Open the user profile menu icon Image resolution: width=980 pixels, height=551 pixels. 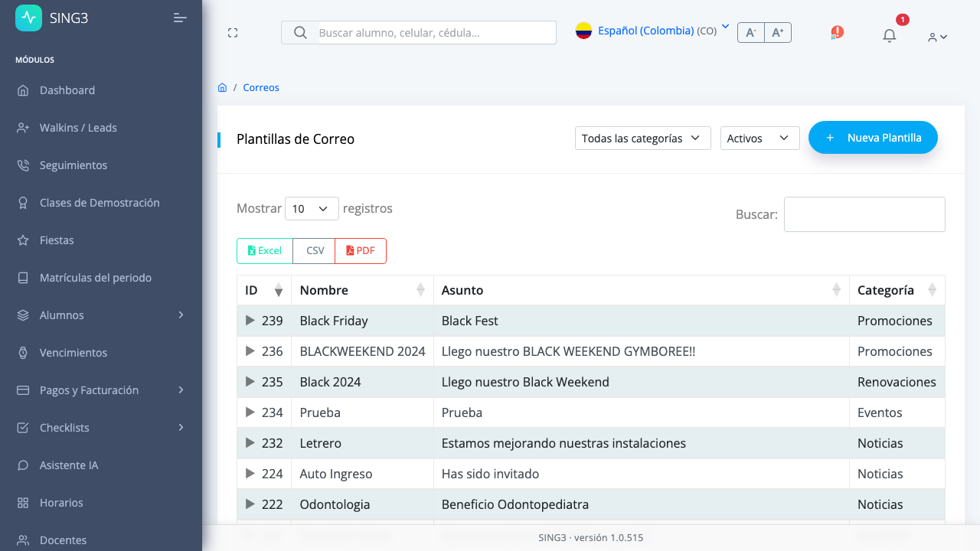(x=938, y=37)
